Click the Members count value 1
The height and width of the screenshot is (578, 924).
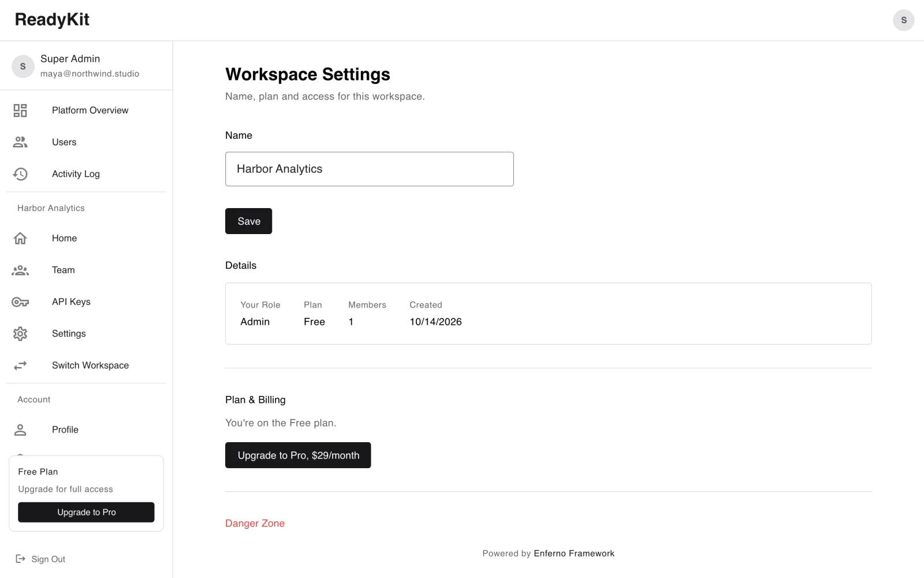351,322
